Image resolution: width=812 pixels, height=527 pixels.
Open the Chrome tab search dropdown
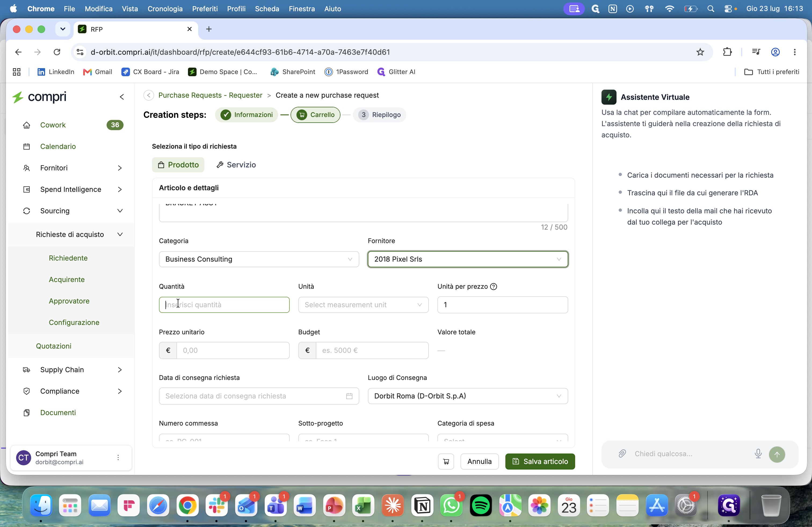(63, 29)
